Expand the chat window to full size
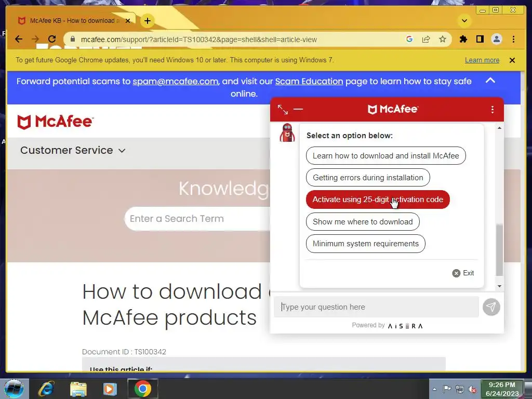This screenshot has width=532, height=399. [x=283, y=109]
